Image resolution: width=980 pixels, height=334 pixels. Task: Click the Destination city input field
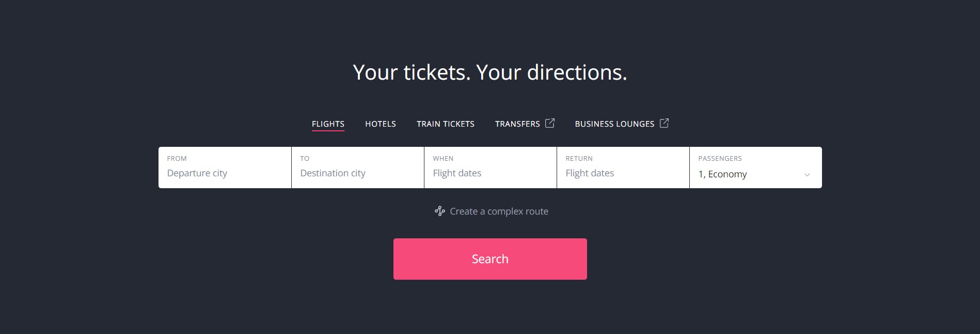tap(357, 173)
